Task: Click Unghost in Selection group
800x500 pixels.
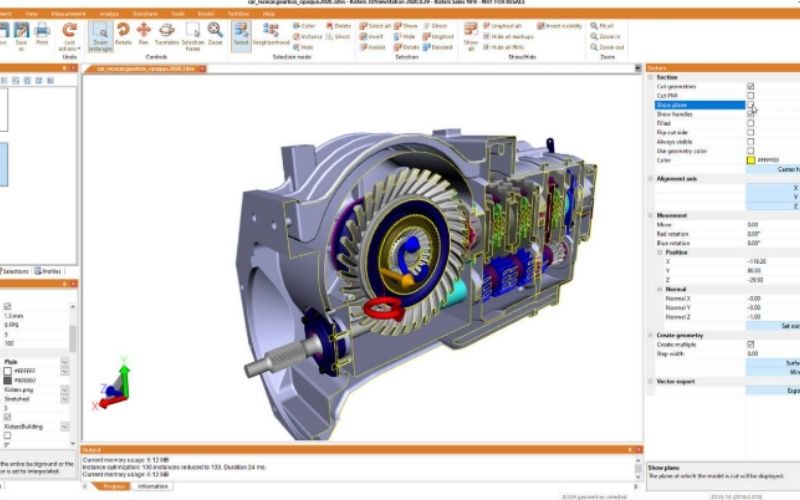Action: pos(438,36)
